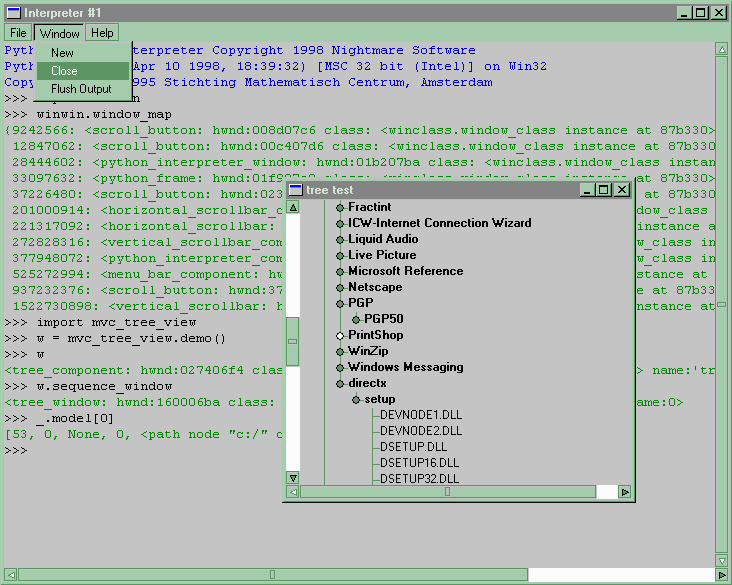732x585 pixels.
Task: Click the tree test window system icon
Action: pos(296,190)
